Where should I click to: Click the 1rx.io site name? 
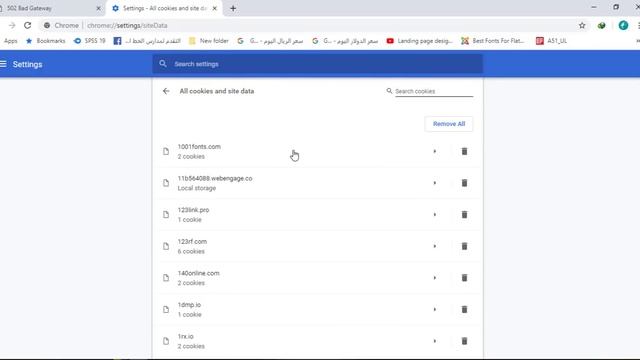coord(185,336)
